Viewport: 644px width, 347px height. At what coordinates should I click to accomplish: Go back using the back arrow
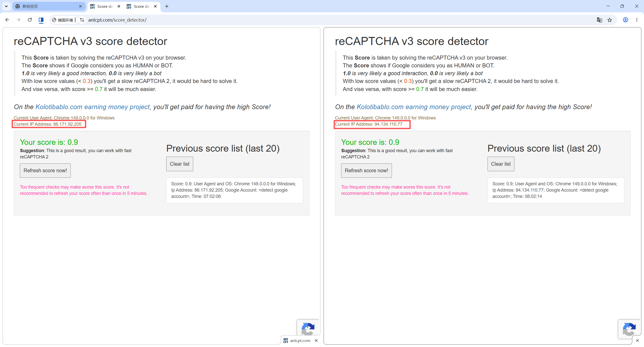tap(7, 20)
